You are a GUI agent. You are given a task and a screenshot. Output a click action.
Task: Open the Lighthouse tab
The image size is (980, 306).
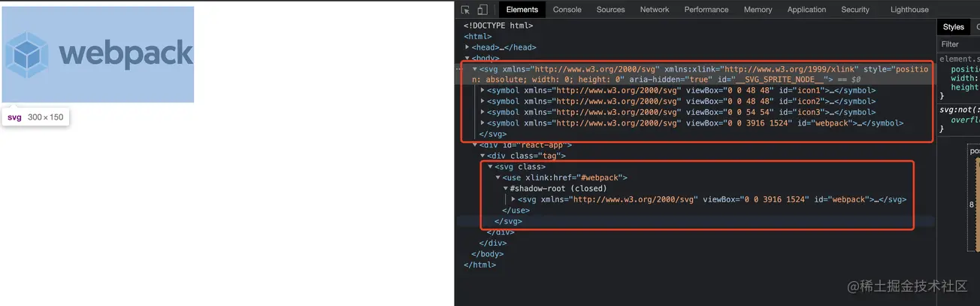(909, 10)
